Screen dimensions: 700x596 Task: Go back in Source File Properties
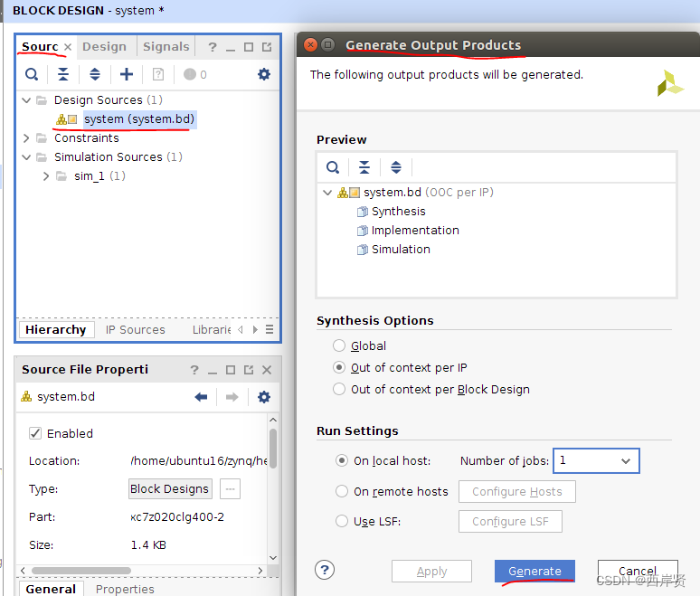click(x=201, y=397)
